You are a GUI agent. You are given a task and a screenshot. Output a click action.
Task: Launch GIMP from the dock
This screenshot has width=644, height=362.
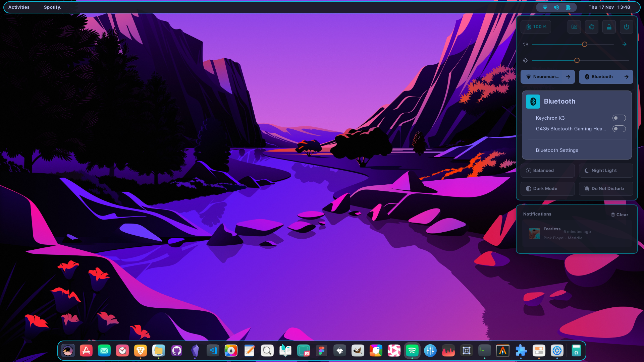pyautogui.click(x=358, y=351)
